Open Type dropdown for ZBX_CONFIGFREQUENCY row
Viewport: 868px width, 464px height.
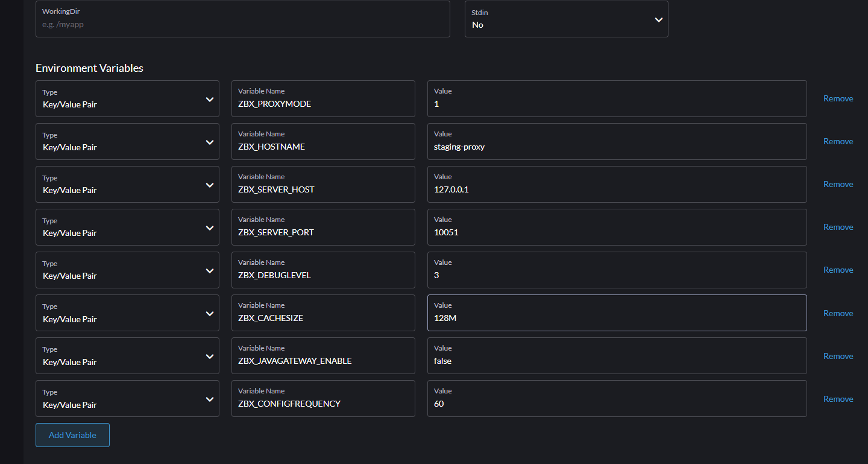tap(127, 399)
